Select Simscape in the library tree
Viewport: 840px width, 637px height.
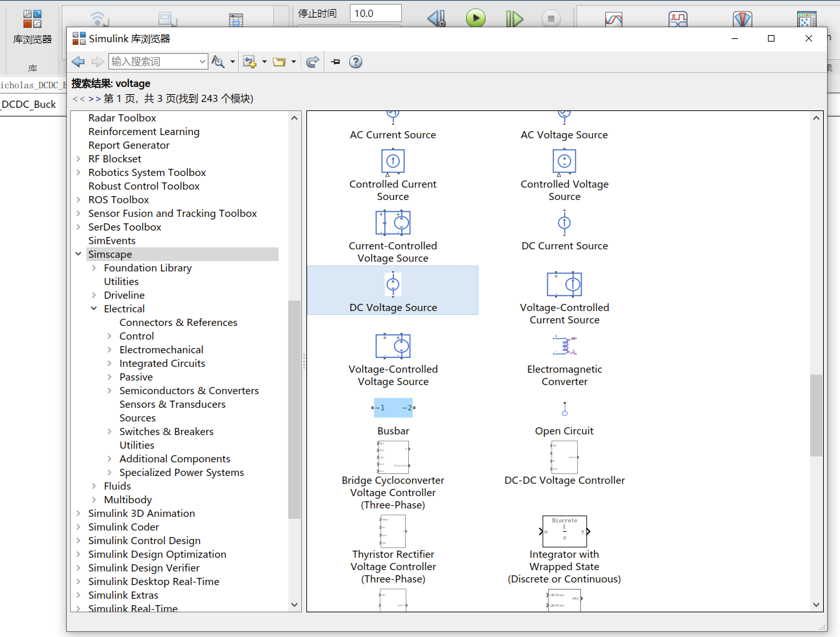109,254
